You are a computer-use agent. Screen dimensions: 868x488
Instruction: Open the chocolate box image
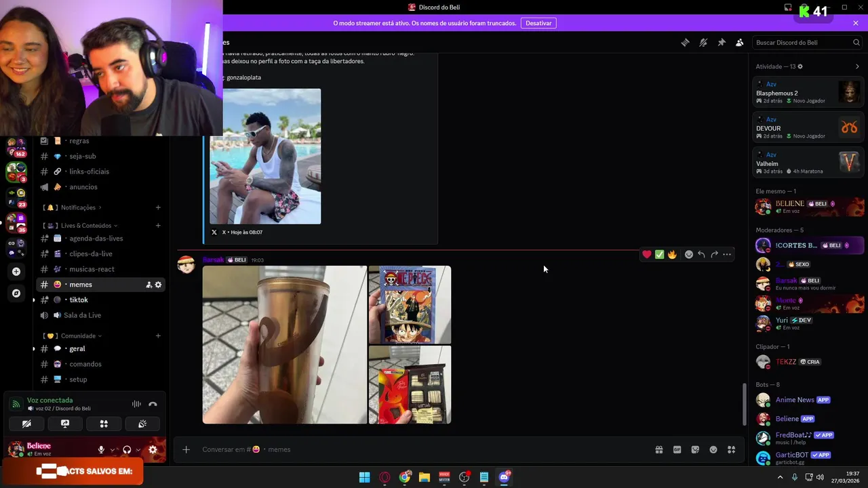click(x=410, y=385)
